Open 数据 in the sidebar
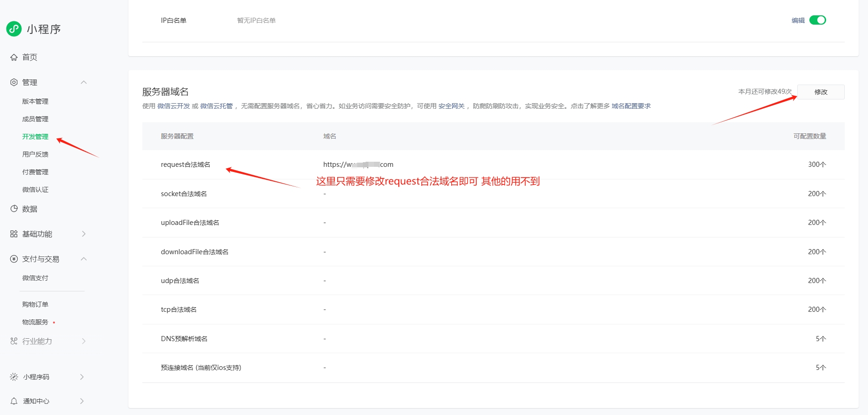The image size is (868, 415). [x=30, y=209]
